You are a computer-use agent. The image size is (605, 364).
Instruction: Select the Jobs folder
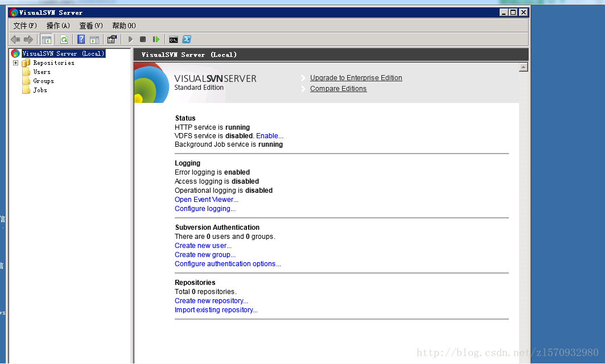click(40, 90)
